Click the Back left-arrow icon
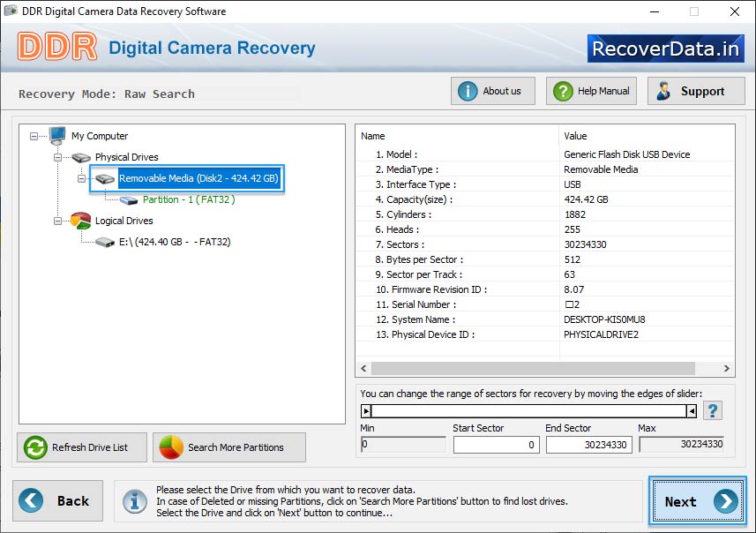 tap(31, 500)
